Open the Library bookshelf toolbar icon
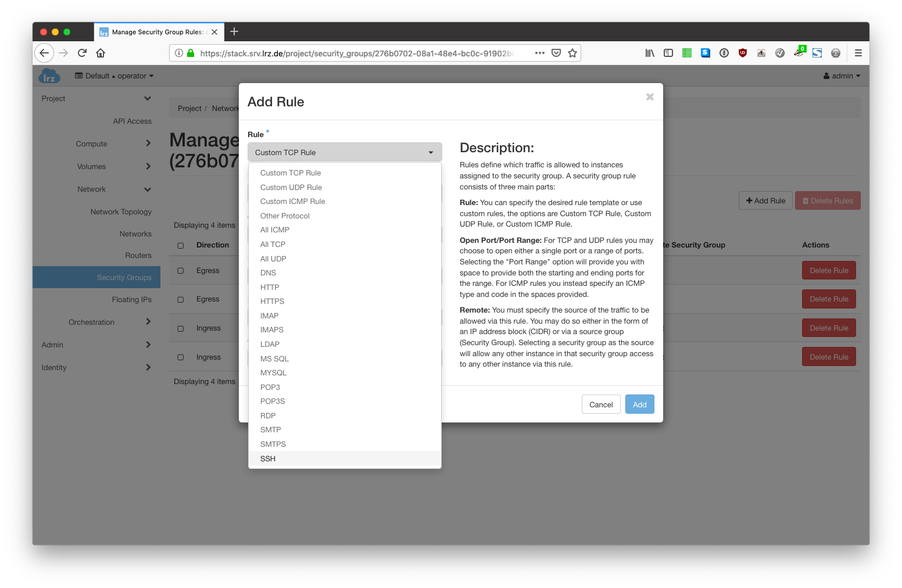Screen dimensions: 902x588 coord(650,53)
